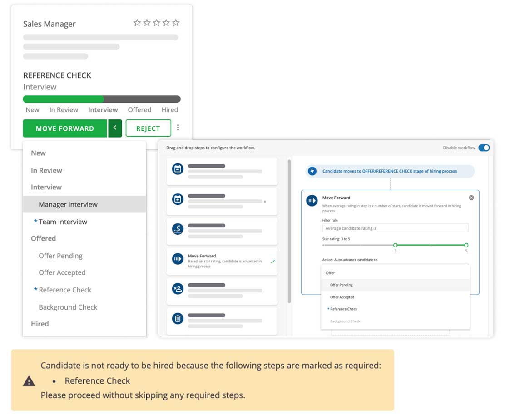Select Manager Interview from stage menu

pos(68,204)
